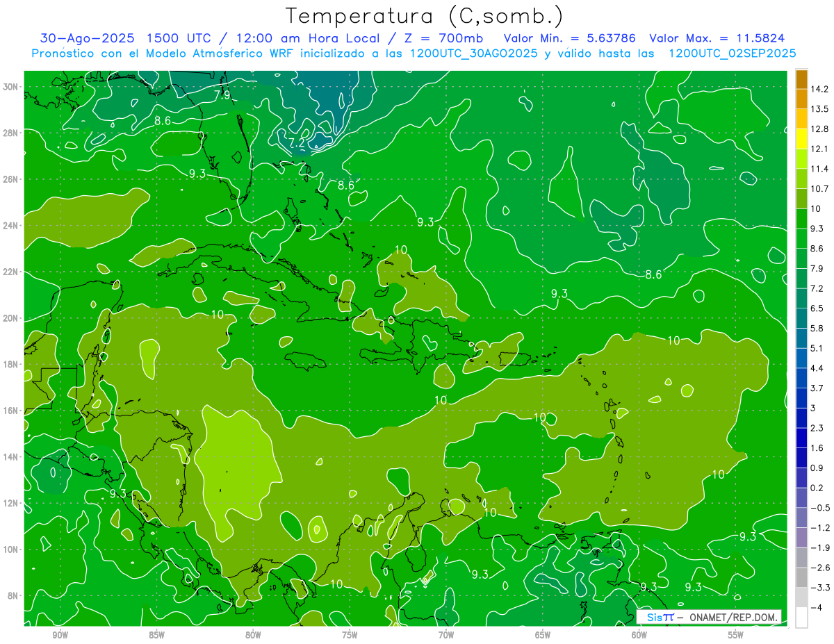Click the "Sis" logo text in the credit box
The image size is (834, 644).
click(655, 617)
